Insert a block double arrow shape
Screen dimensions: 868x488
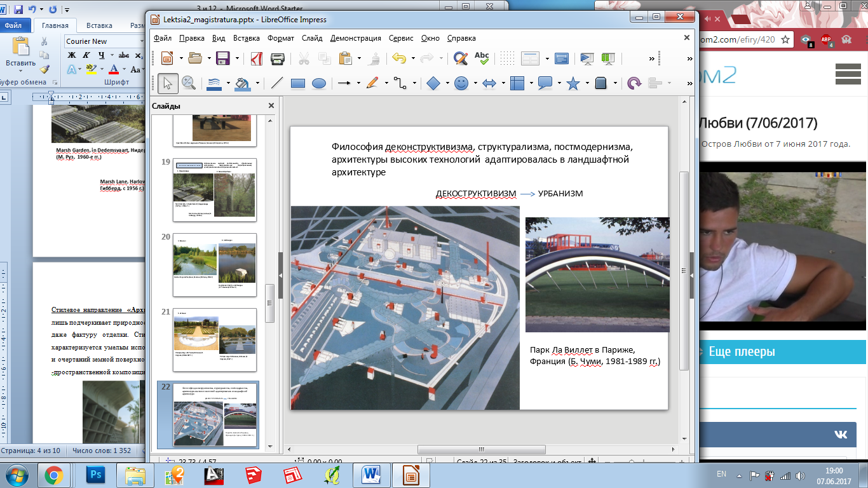tap(489, 83)
